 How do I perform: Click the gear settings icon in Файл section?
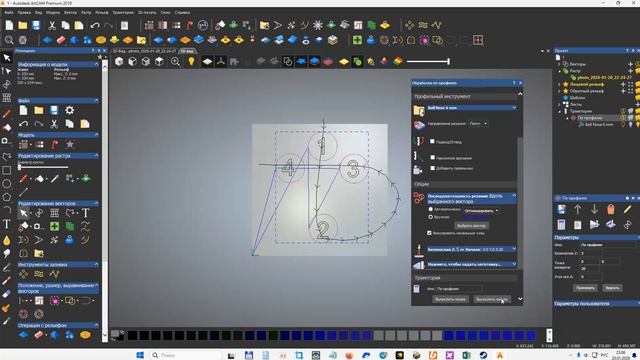point(70,110)
